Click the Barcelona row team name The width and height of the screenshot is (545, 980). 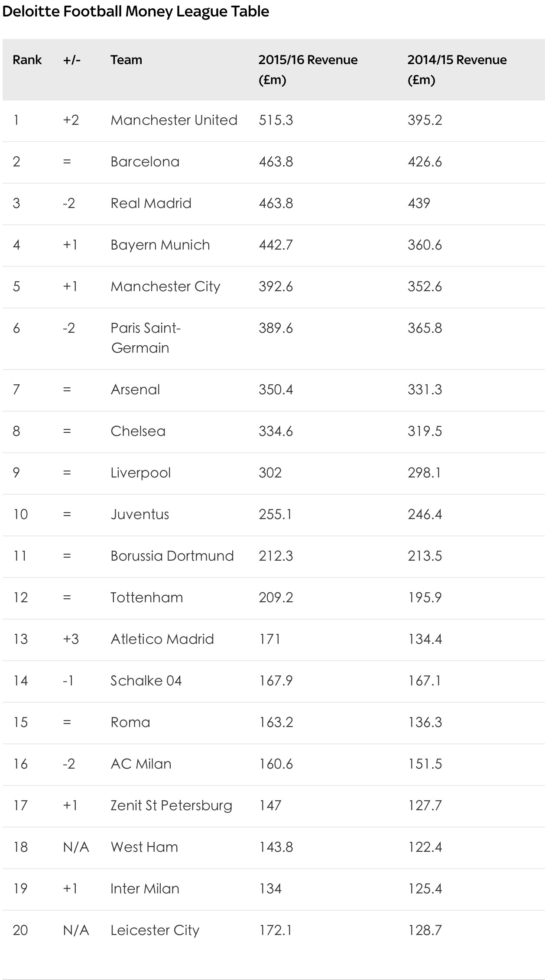(x=145, y=162)
